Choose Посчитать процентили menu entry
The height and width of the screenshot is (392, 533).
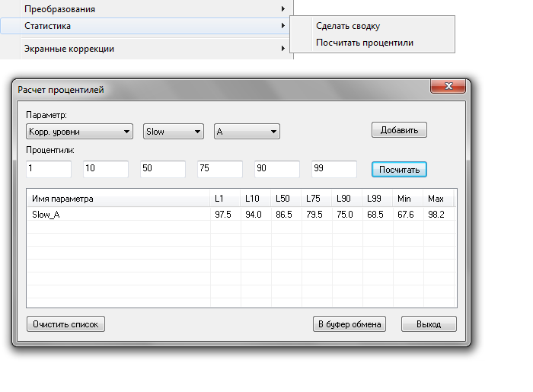point(365,43)
